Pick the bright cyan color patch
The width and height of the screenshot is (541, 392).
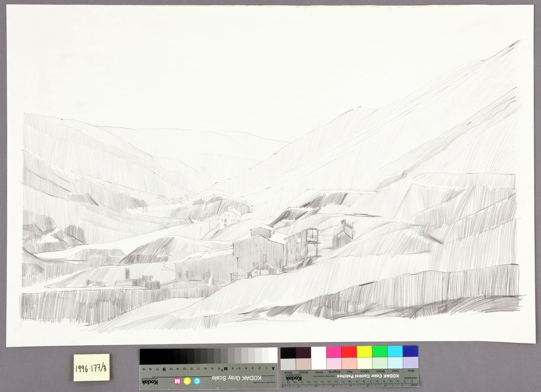coord(395,352)
